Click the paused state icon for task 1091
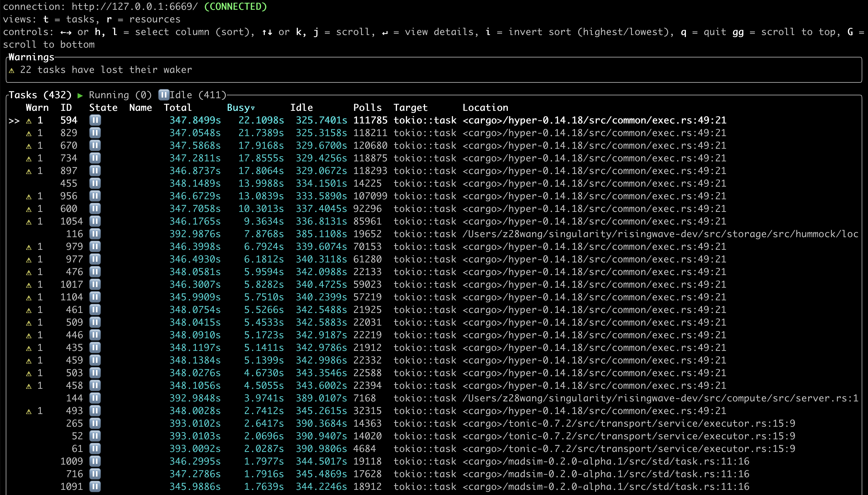 pyautogui.click(x=95, y=486)
